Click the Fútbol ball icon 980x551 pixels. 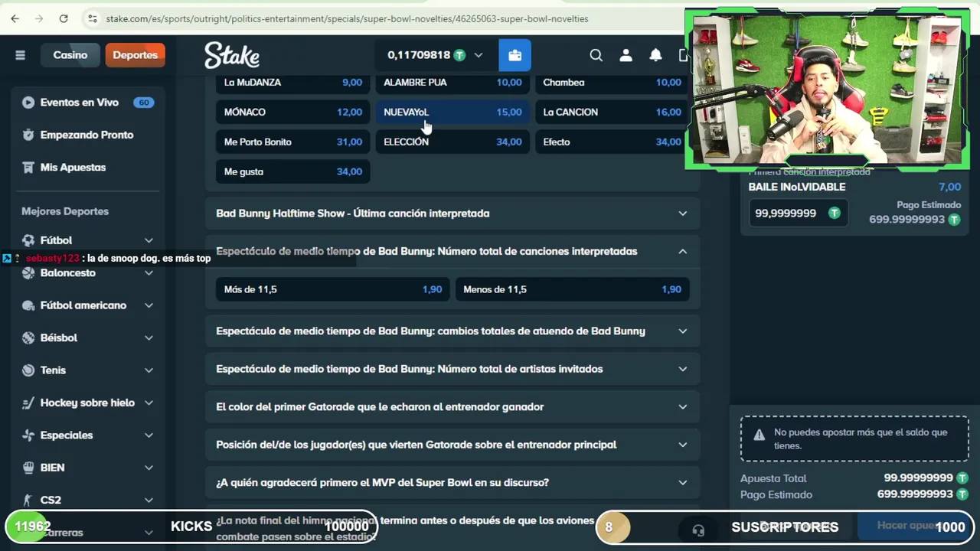28,240
